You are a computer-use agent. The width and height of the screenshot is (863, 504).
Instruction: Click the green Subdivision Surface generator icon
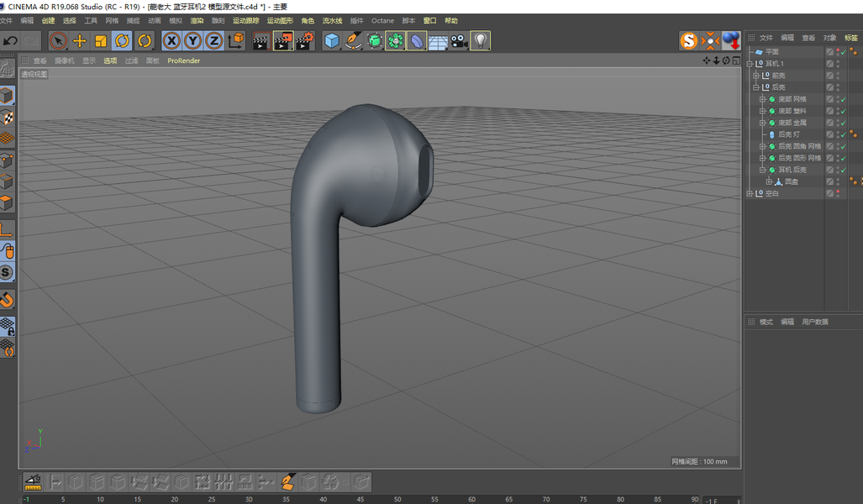tap(374, 40)
